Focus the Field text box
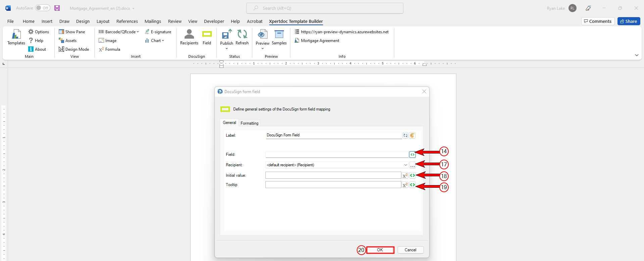 tap(337, 155)
